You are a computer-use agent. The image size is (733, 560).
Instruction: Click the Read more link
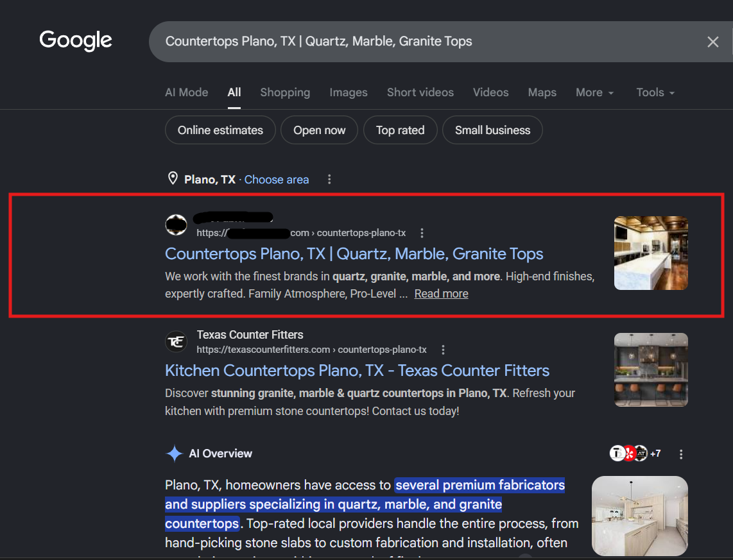(442, 294)
